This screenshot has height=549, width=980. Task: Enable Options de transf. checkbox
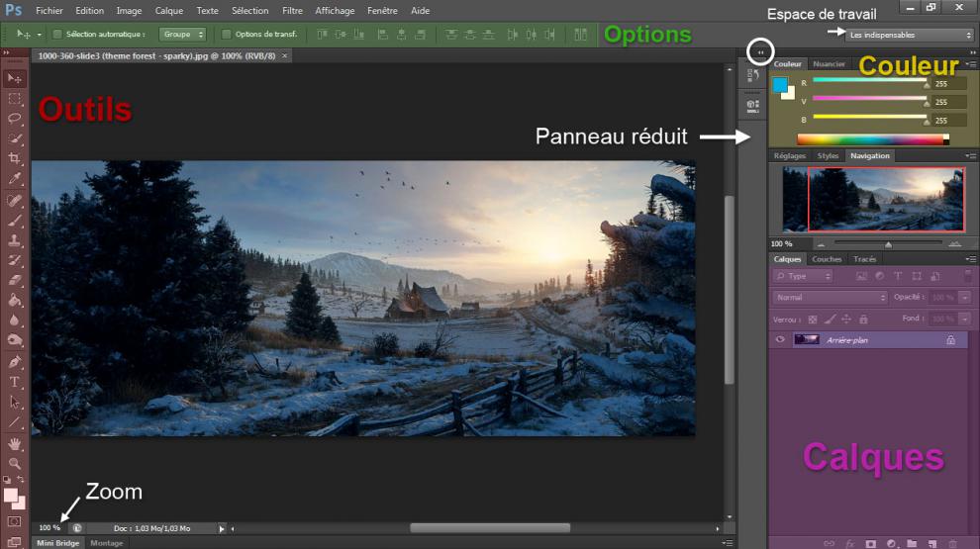[x=227, y=35]
